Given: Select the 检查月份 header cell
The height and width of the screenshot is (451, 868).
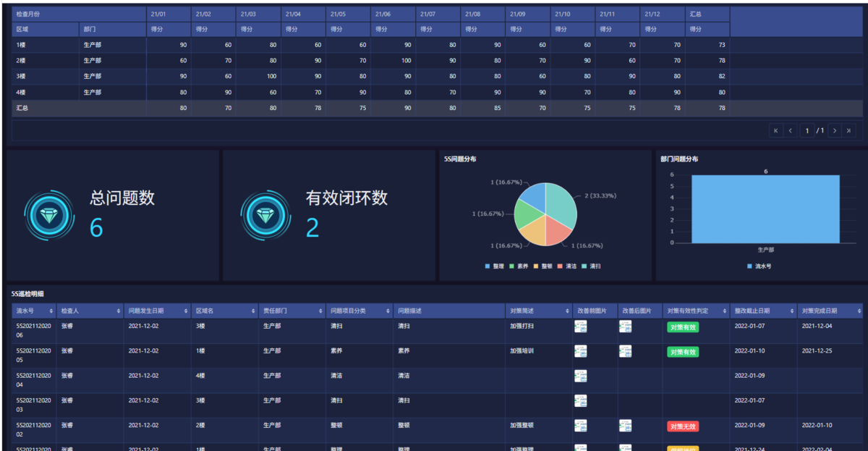Looking at the screenshot, I should pos(79,14).
